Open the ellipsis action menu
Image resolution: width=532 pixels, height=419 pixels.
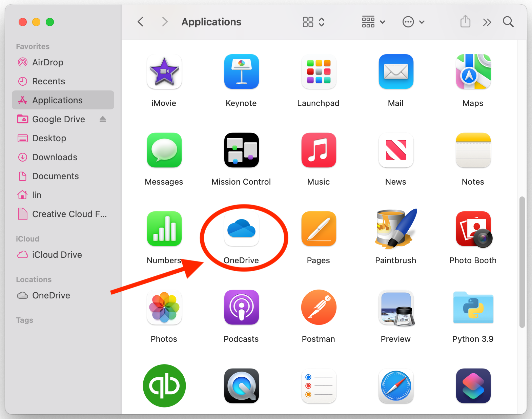[413, 22]
